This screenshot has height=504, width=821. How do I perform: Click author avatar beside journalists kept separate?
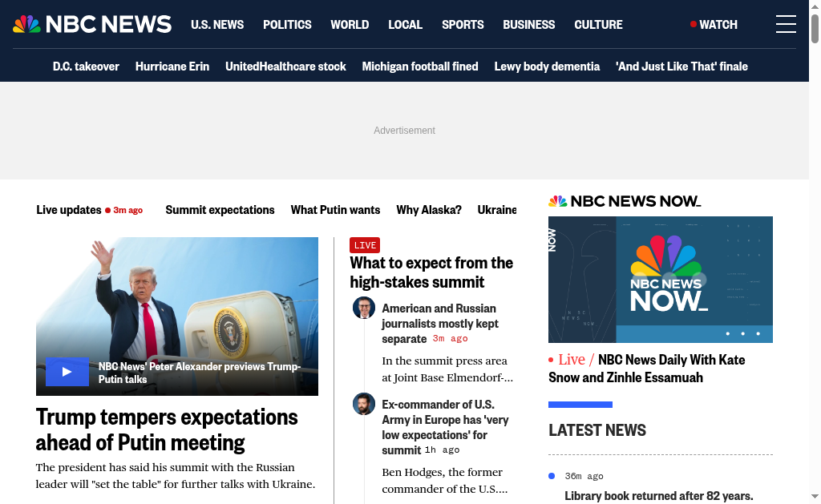point(364,308)
